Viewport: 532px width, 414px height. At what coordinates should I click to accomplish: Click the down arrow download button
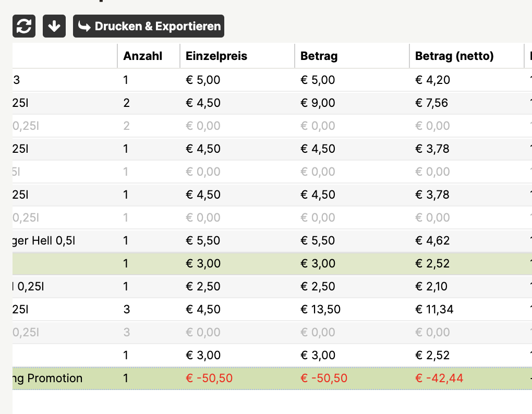point(54,26)
